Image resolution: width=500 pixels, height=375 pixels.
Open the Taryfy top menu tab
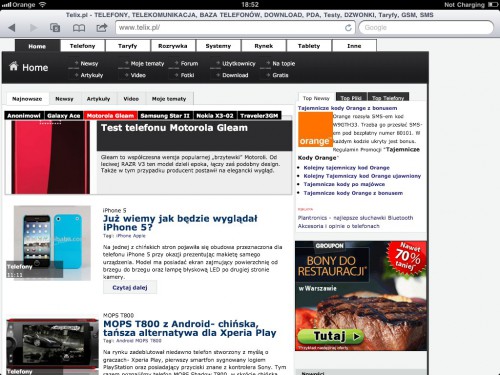click(x=128, y=46)
